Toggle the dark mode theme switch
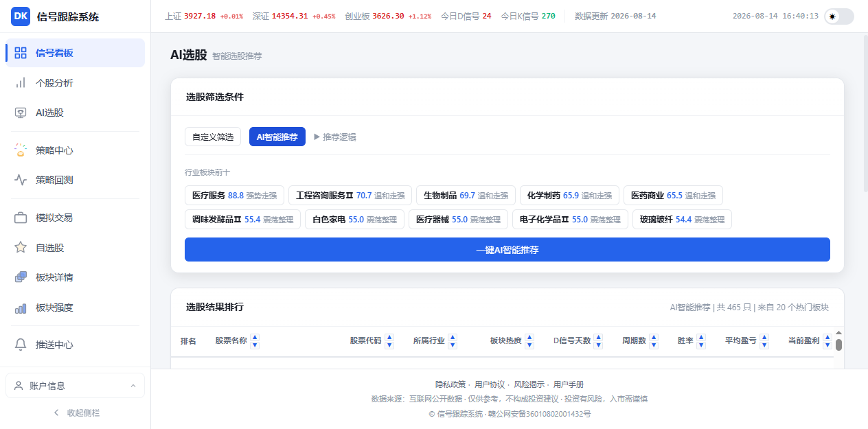 [839, 16]
